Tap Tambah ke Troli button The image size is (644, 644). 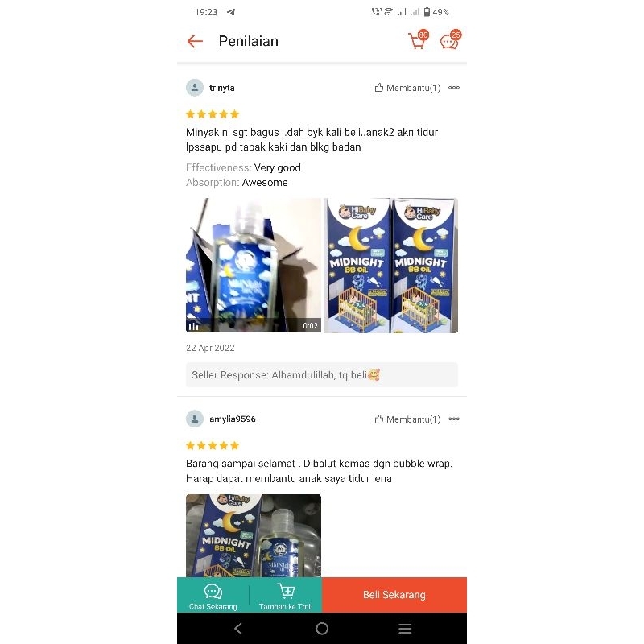[x=286, y=595]
